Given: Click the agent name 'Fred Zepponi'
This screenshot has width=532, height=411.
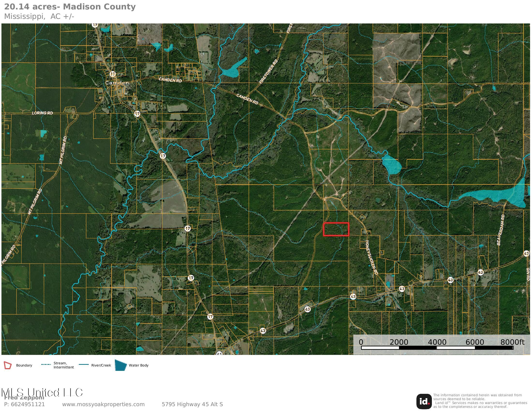Looking at the screenshot, I should tap(24, 398).
